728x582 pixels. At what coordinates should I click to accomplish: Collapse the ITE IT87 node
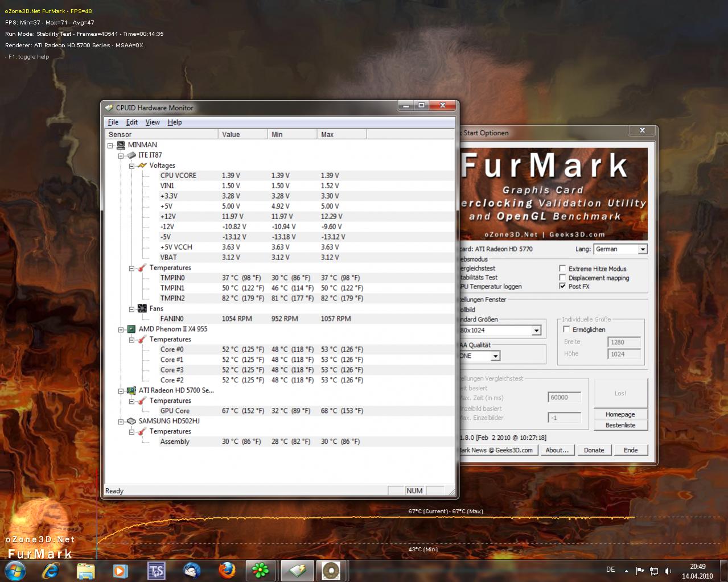point(121,155)
